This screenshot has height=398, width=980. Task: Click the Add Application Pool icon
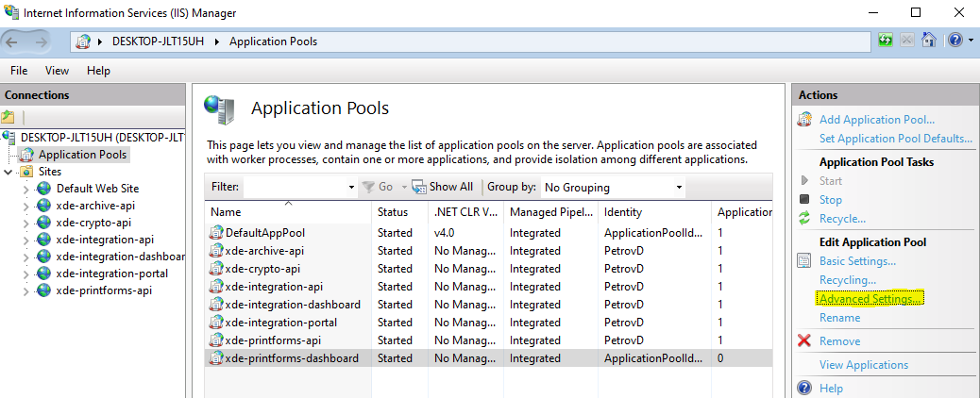pyautogui.click(x=805, y=120)
